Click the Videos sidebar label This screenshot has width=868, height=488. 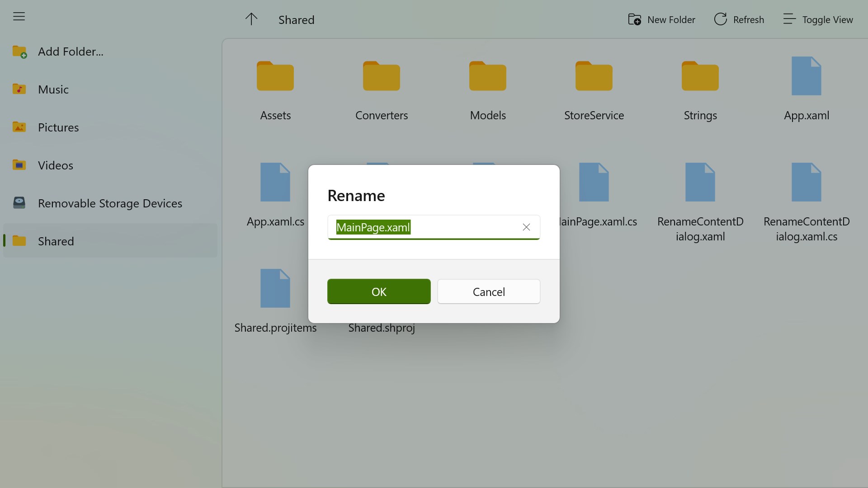(x=56, y=165)
